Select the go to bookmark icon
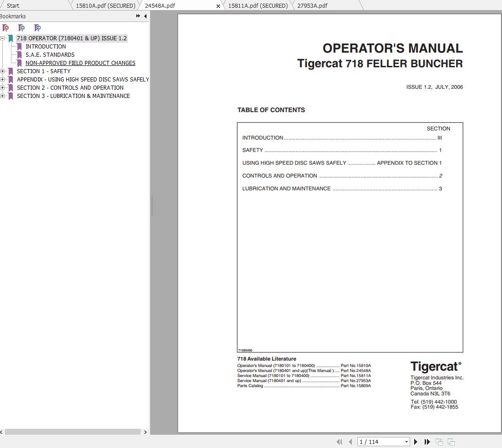The width and height of the screenshot is (502, 448). 38,28
